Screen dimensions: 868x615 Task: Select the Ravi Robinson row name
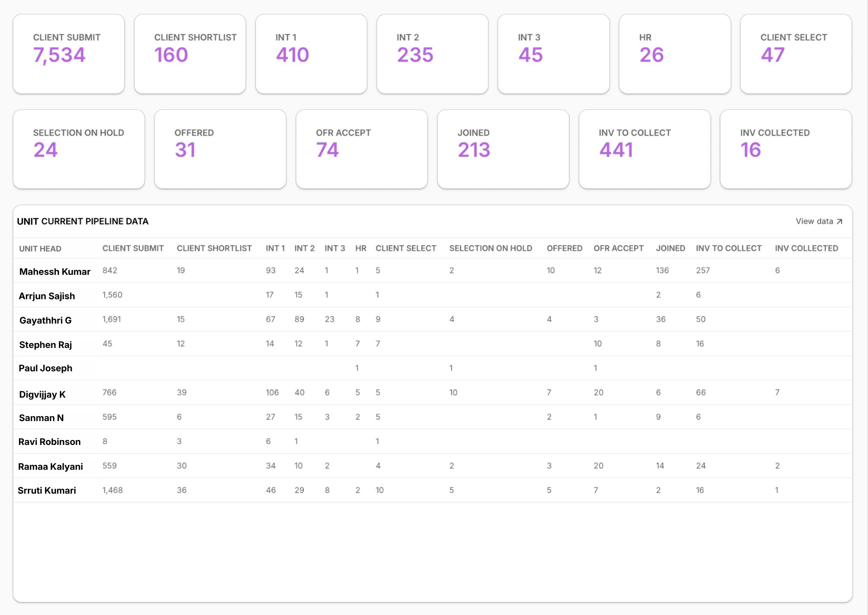(x=50, y=442)
